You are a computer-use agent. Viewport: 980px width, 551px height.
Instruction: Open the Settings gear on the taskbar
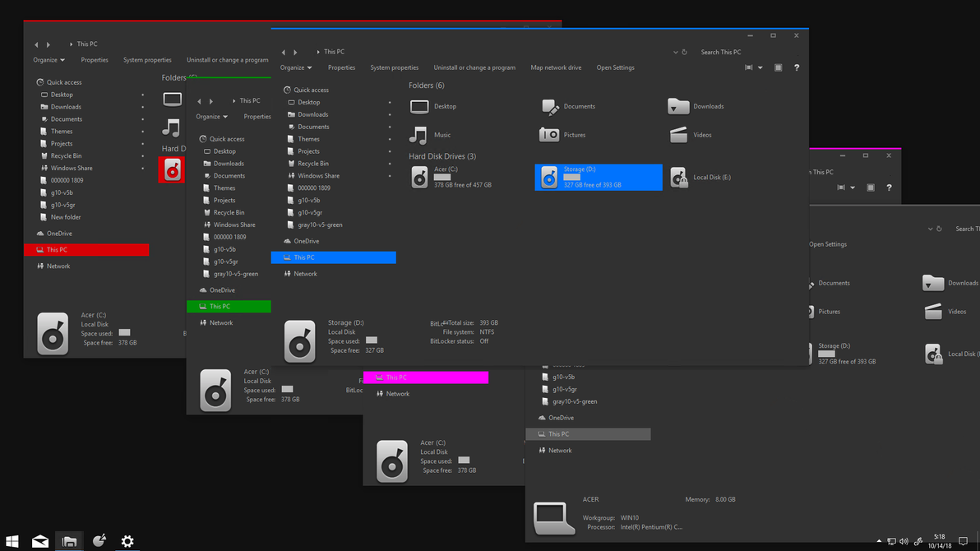pyautogui.click(x=127, y=541)
